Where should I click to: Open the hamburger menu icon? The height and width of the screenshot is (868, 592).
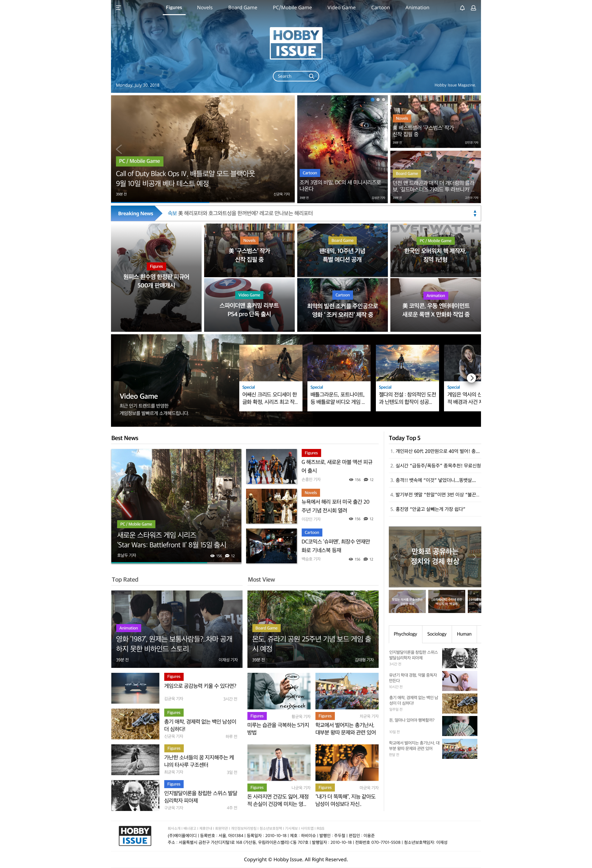pyautogui.click(x=118, y=7)
